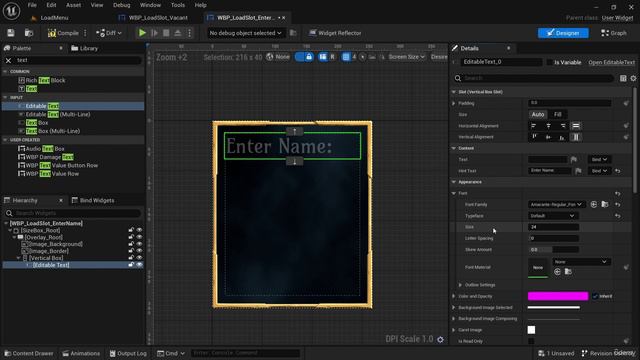This screenshot has height=360, width=640.
Task: Reset Hint Text to default value
Action: 618,171
